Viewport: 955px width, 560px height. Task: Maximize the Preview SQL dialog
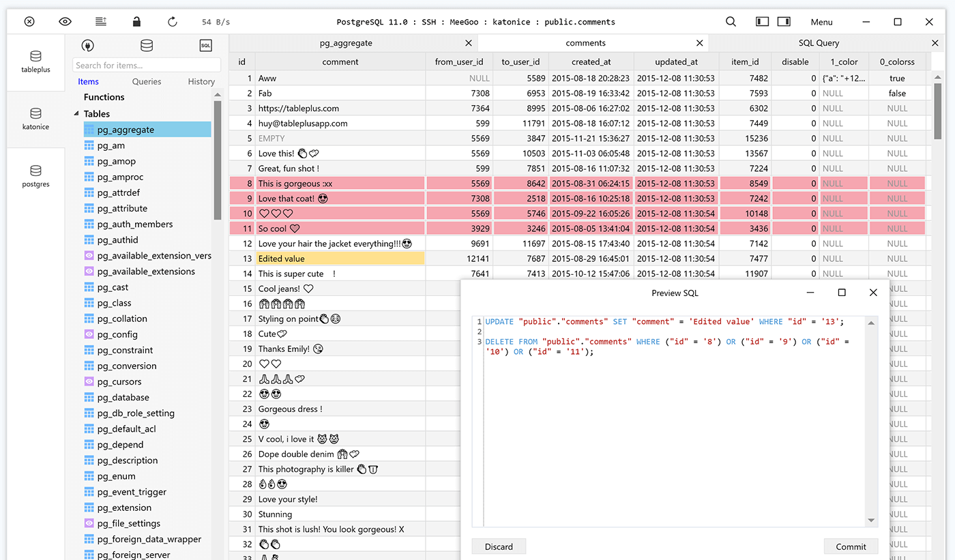(x=842, y=293)
